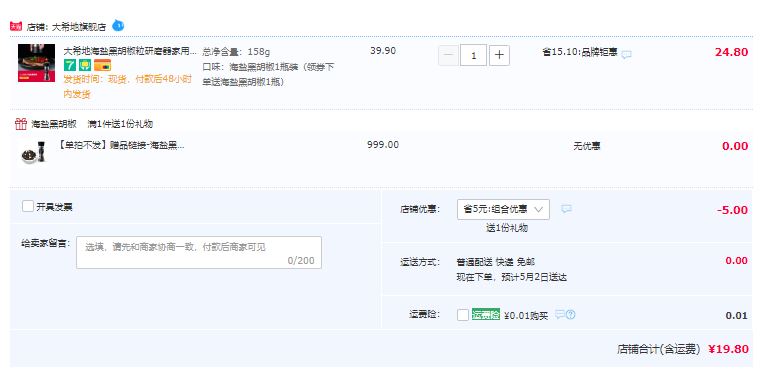Click the Tmall logo icon beside the store name
The width and height of the screenshot is (777, 367).
pos(16,26)
